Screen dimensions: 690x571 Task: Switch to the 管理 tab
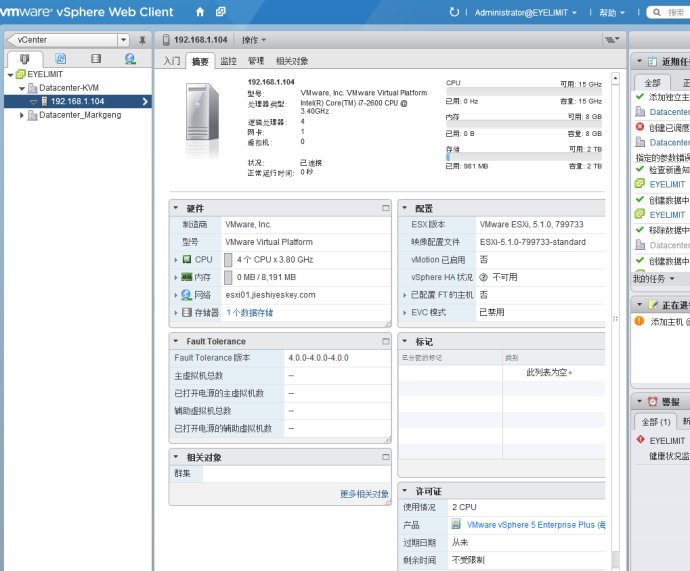pos(256,61)
